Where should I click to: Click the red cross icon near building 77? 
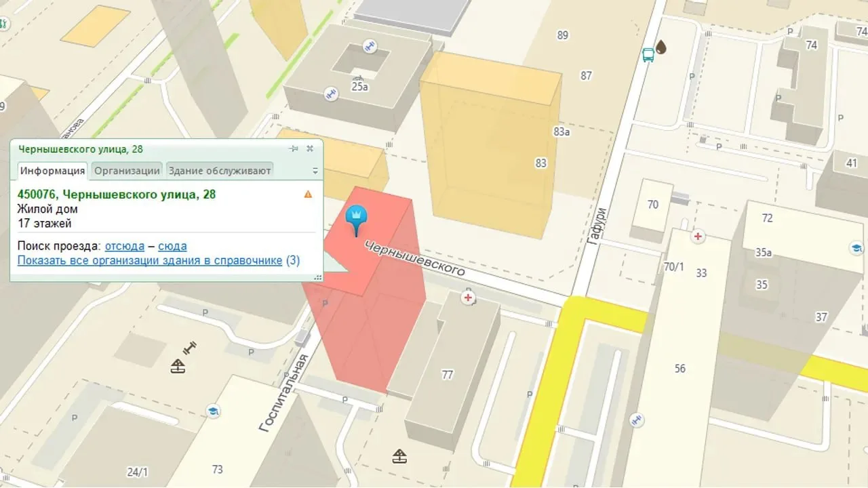(467, 298)
